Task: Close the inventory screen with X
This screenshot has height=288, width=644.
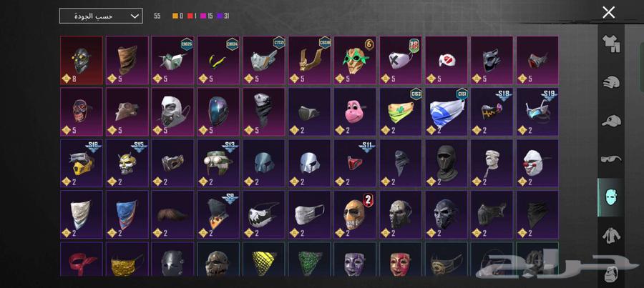Action: (608, 12)
